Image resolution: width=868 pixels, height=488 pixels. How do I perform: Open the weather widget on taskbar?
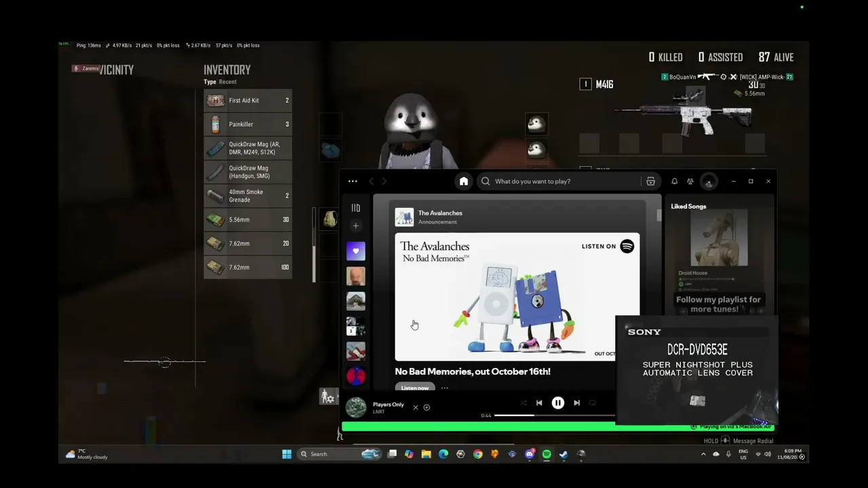87,454
